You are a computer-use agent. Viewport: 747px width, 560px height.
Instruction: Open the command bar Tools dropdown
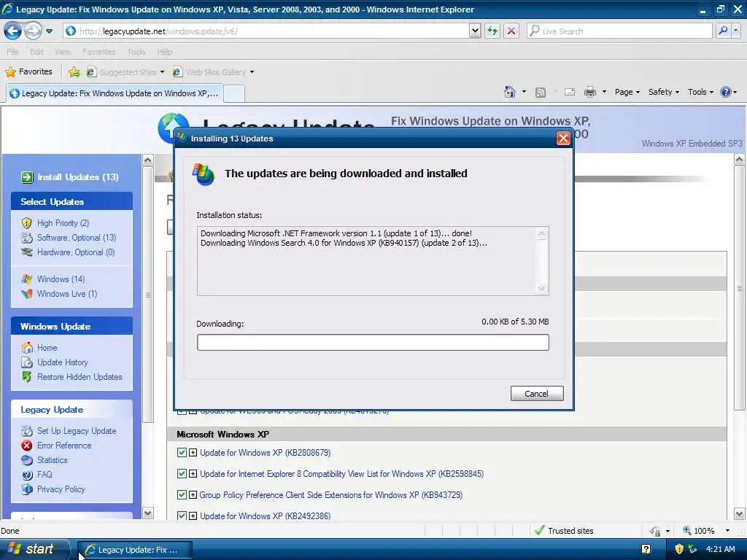click(x=700, y=92)
